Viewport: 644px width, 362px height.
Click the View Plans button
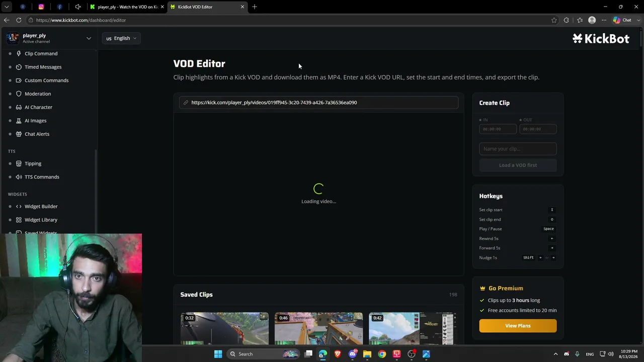coord(518,326)
